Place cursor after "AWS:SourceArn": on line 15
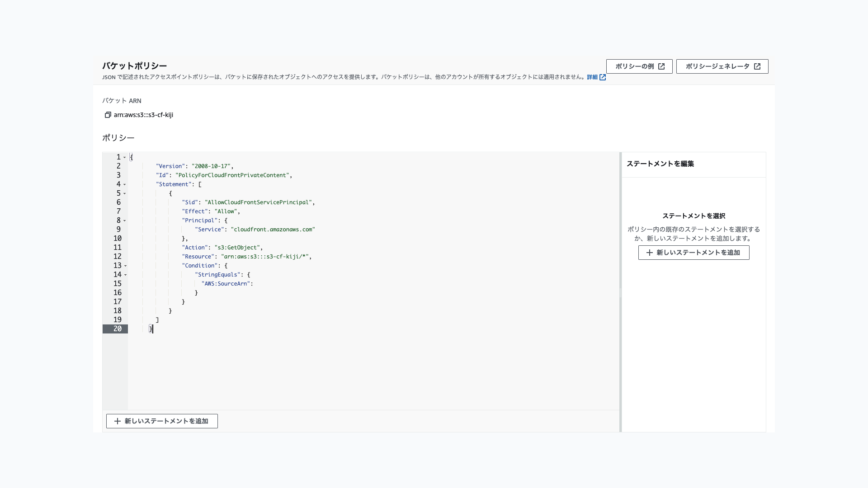This screenshot has width=868, height=488. (254, 284)
